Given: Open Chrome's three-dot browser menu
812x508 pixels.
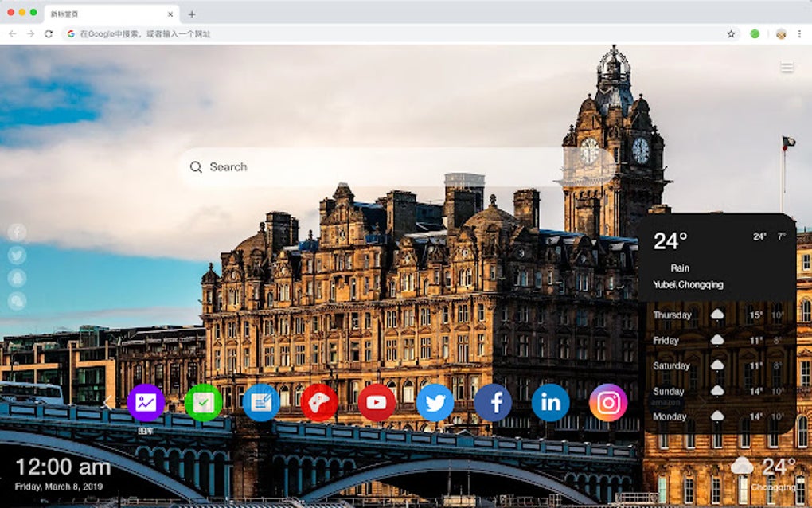Looking at the screenshot, I should pos(798,34).
